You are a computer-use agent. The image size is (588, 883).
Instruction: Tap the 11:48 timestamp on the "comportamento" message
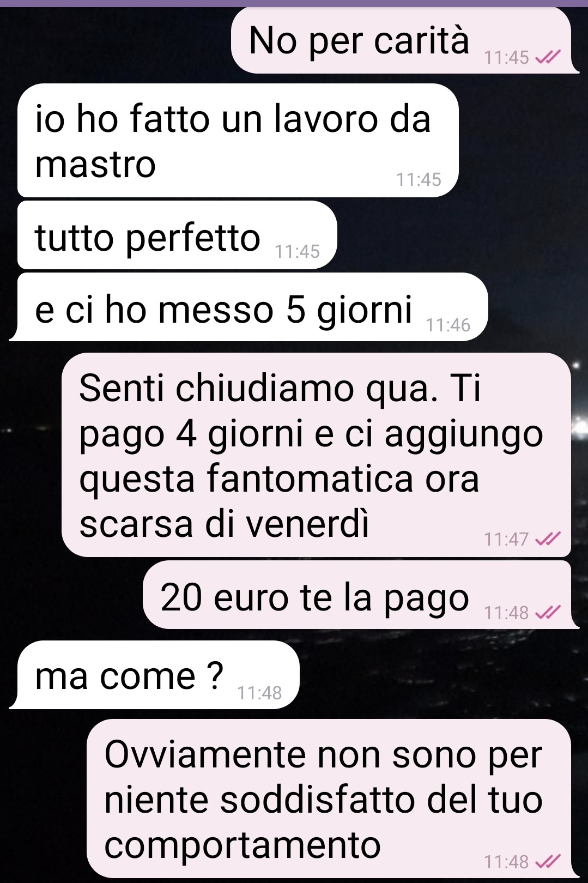click(506, 862)
